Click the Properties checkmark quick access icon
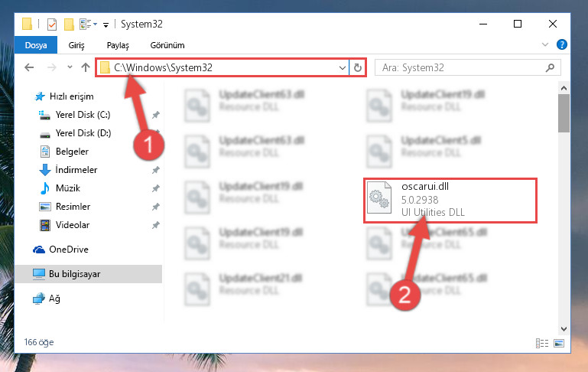The width and height of the screenshot is (588, 372). (x=52, y=24)
